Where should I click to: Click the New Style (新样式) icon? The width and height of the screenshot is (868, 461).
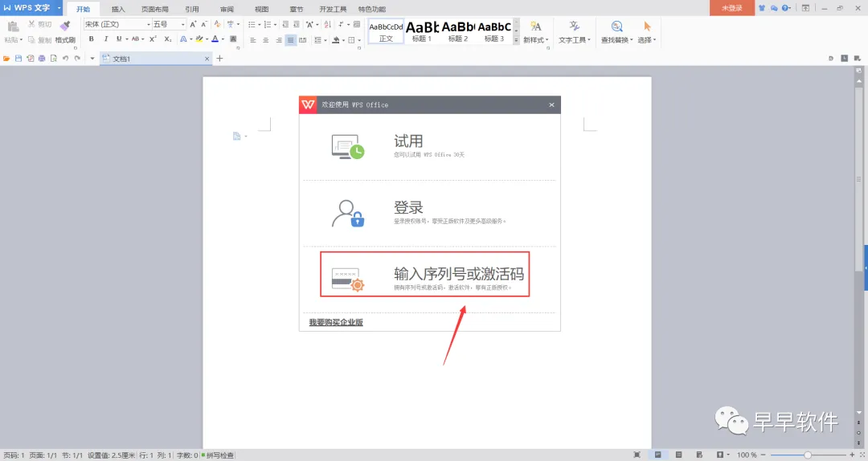point(536,26)
